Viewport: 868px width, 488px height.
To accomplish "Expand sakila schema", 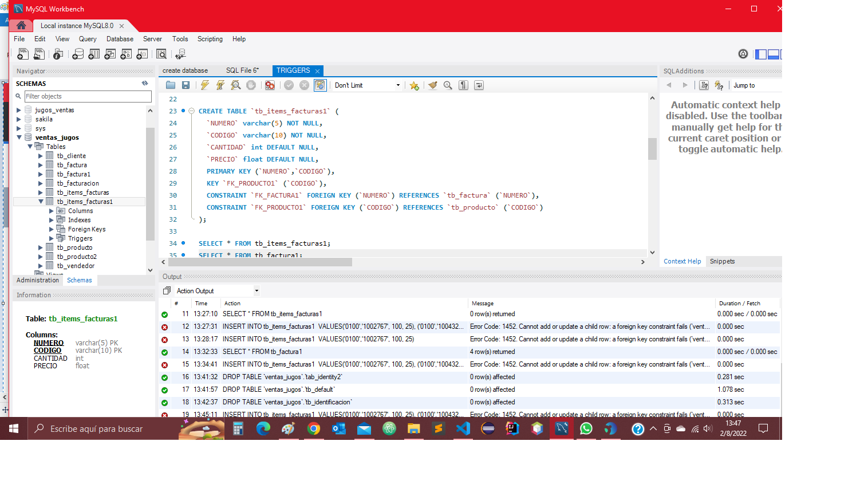I will [x=18, y=119].
